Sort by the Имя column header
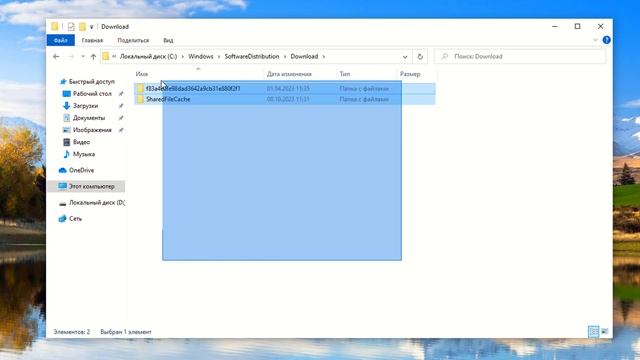640x360 pixels. coord(142,74)
